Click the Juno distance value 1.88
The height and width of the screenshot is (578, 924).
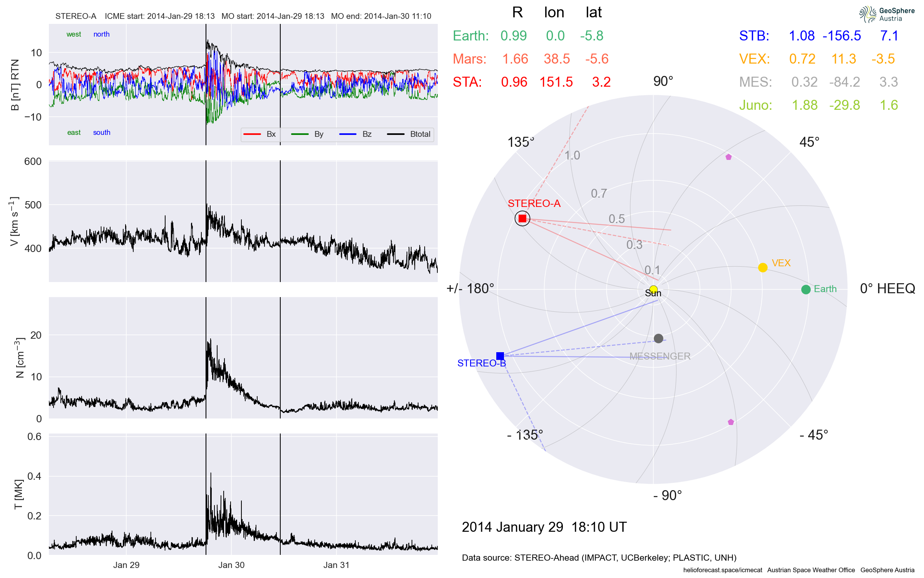(804, 105)
